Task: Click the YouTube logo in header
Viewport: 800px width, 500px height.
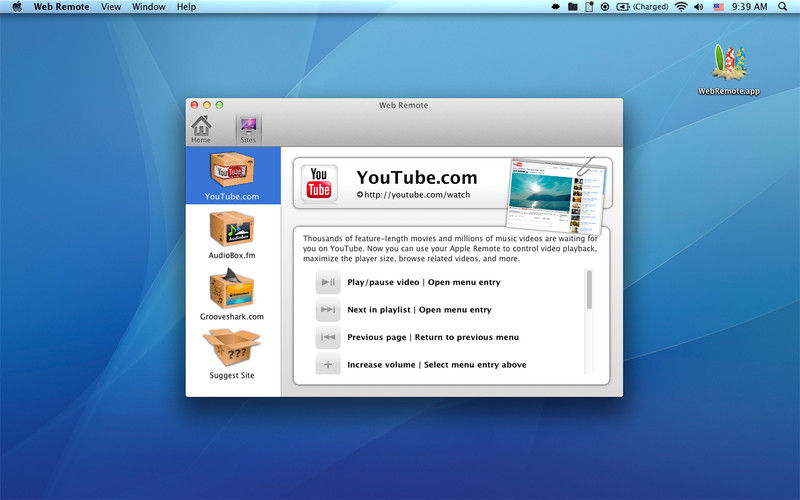Action: click(319, 183)
